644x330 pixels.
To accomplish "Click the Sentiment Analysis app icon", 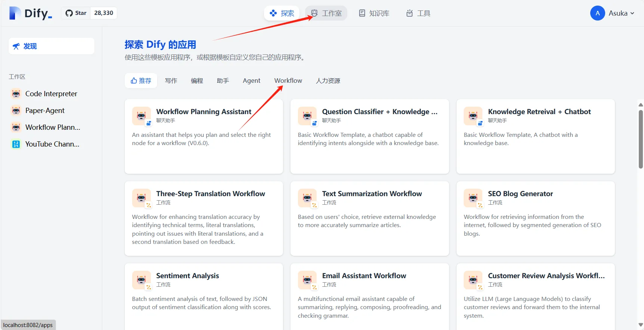I will tap(141, 280).
